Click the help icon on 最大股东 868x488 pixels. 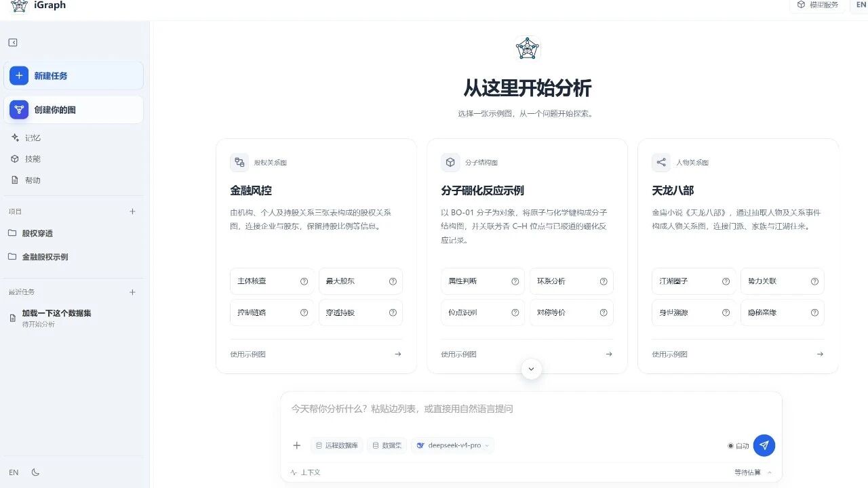pyautogui.click(x=393, y=281)
